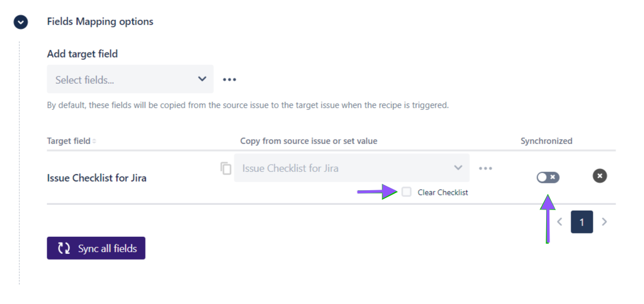Click the Sync all fields button
This screenshot has width=644, height=304.
tap(96, 248)
